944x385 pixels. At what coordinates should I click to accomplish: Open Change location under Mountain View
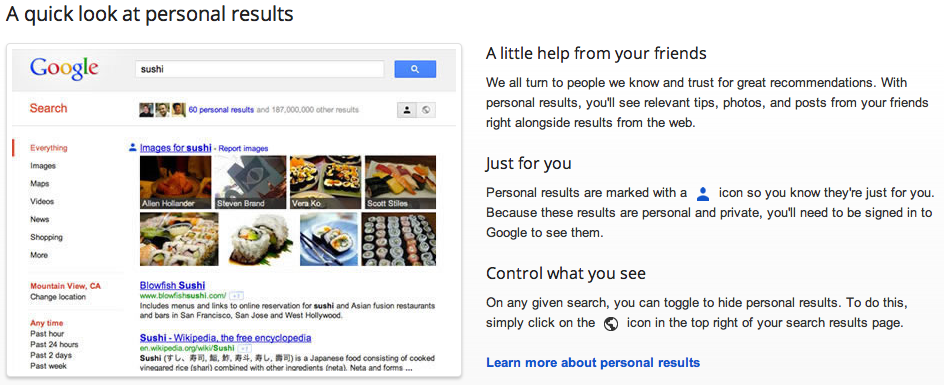(x=58, y=297)
